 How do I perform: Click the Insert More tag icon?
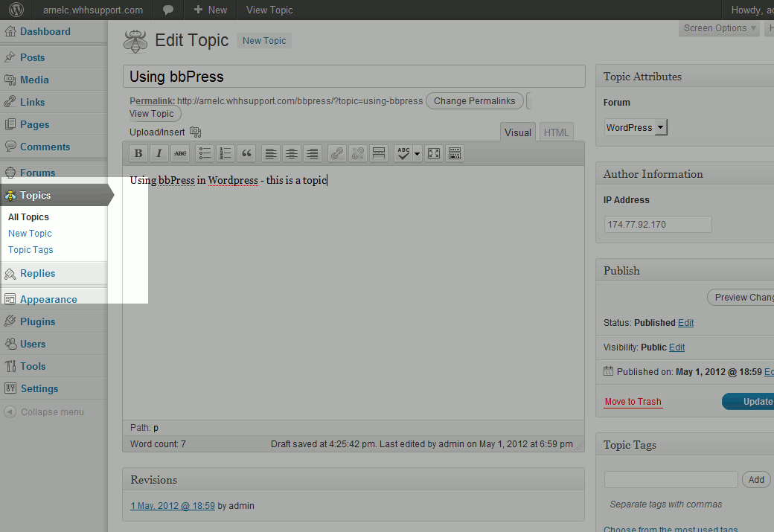(x=379, y=153)
